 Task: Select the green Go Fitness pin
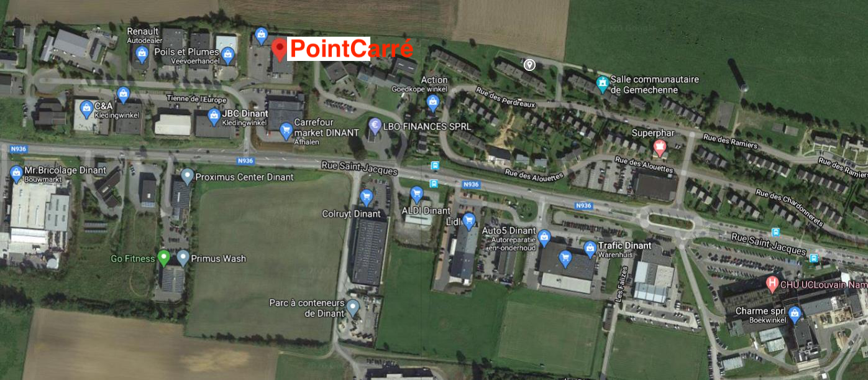click(164, 257)
